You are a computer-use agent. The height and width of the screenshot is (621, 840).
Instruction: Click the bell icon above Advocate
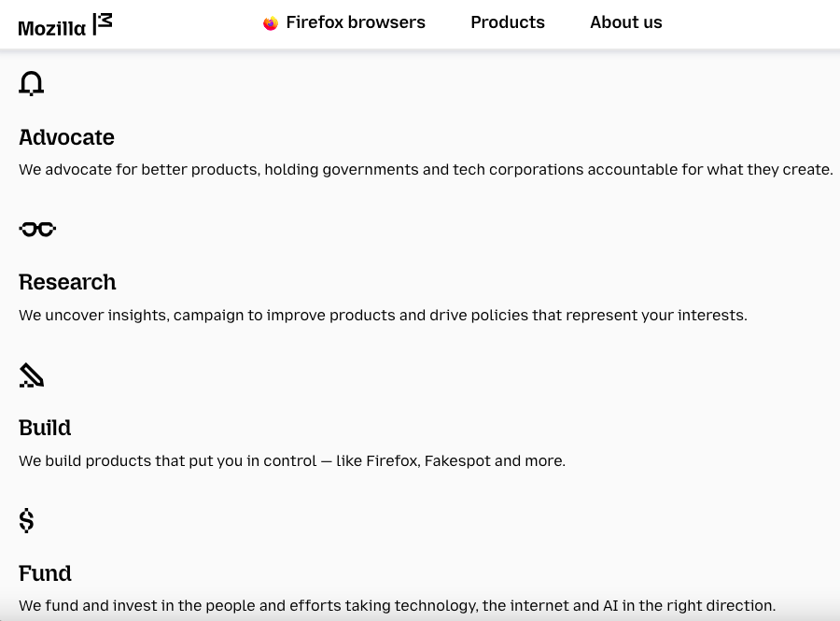click(31, 84)
